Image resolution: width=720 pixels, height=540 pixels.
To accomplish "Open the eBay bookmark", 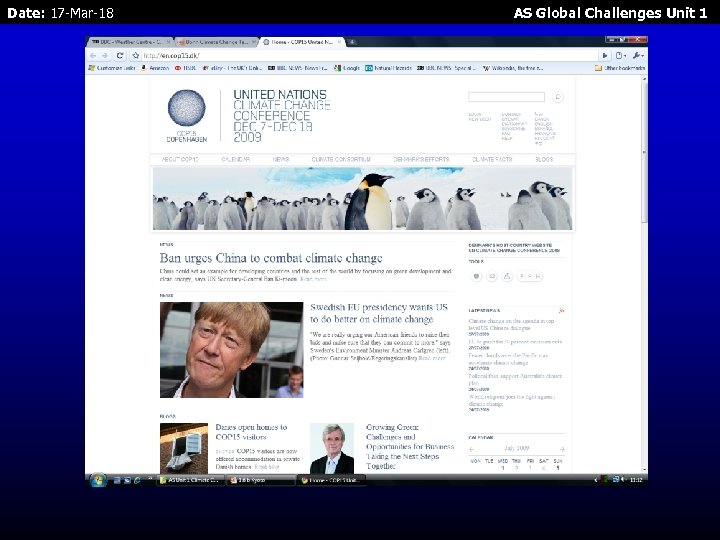I will click(231, 68).
